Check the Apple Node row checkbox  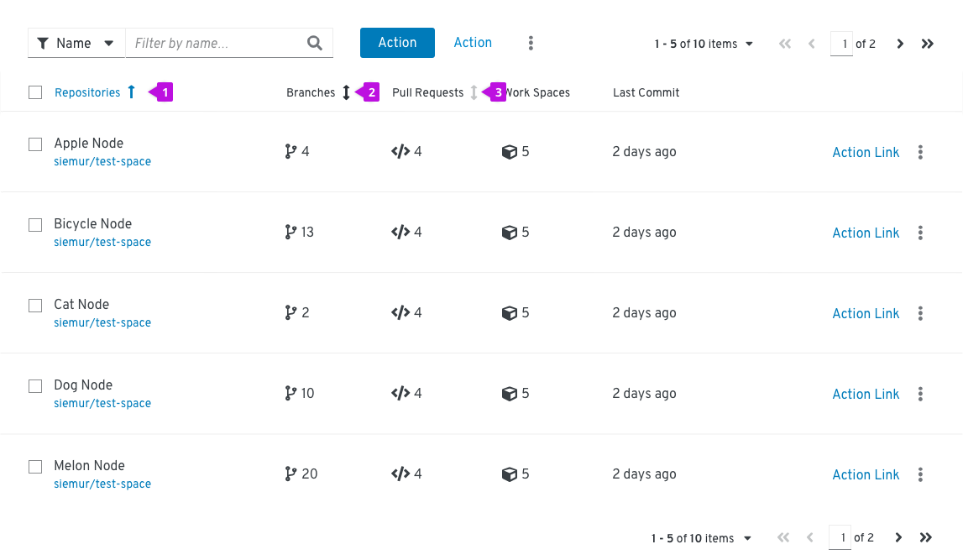[x=35, y=144]
